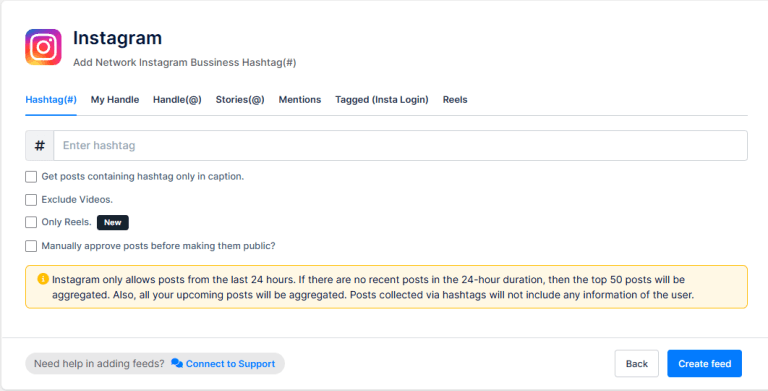Click the Instagram heading text
Image resolution: width=768 pixels, height=391 pixels.
pos(118,38)
